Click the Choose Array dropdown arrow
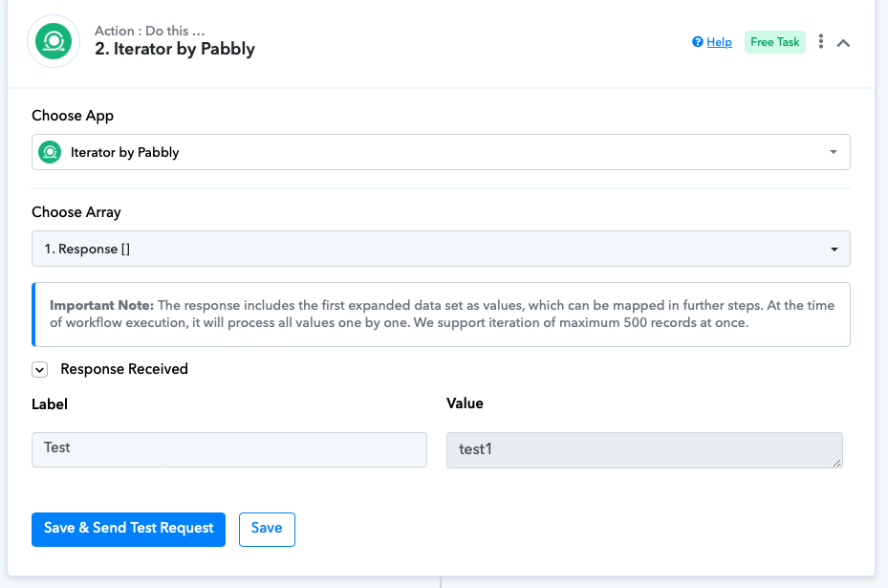Image resolution: width=888 pixels, height=588 pixels. (834, 250)
